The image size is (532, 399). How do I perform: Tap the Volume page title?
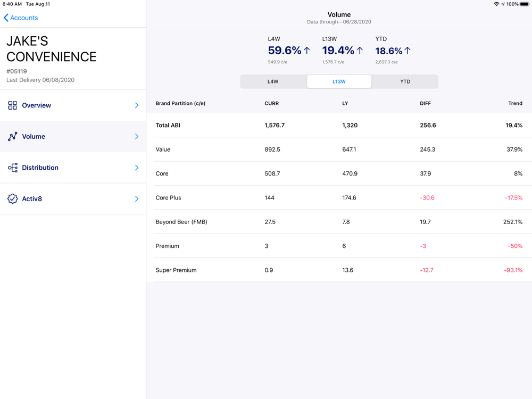339,14
